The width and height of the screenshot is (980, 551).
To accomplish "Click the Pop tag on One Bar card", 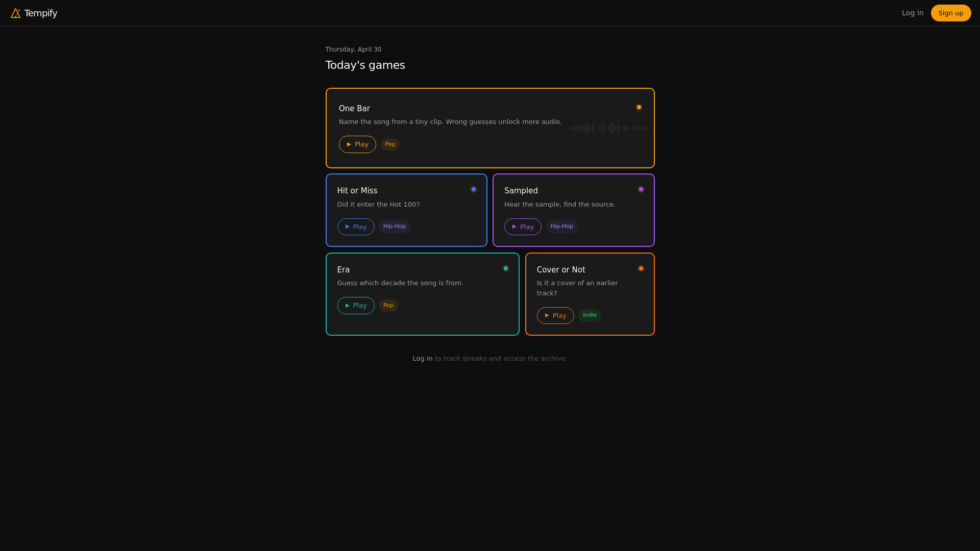I will (390, 144).
